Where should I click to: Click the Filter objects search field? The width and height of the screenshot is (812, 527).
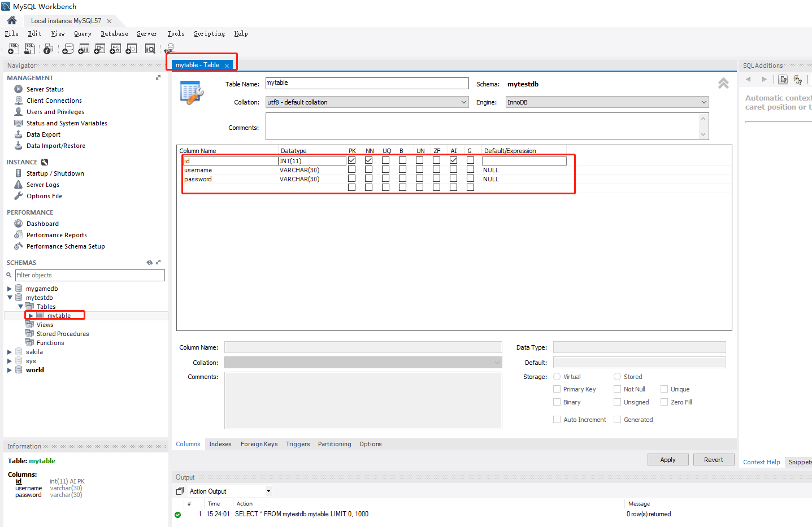(x=90, y=275)
